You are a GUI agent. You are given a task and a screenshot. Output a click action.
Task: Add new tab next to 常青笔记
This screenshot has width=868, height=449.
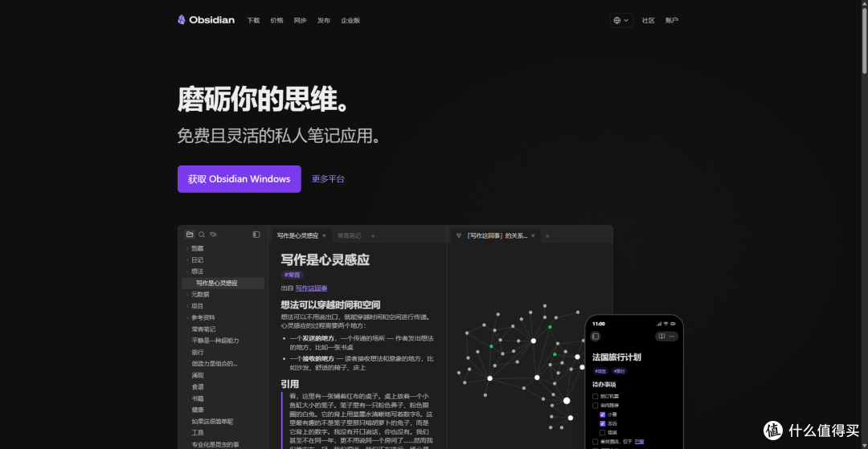373,235
